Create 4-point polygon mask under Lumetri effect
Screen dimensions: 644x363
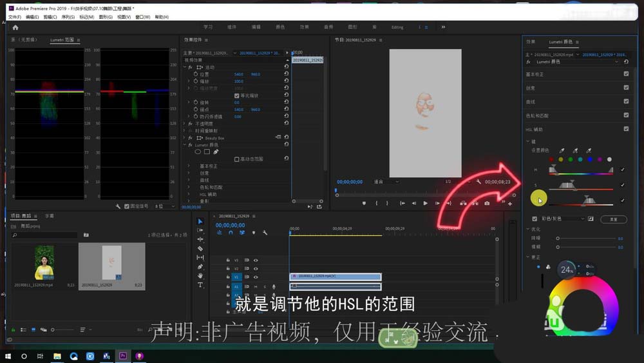pyautogui.click(x=207, y=152)
